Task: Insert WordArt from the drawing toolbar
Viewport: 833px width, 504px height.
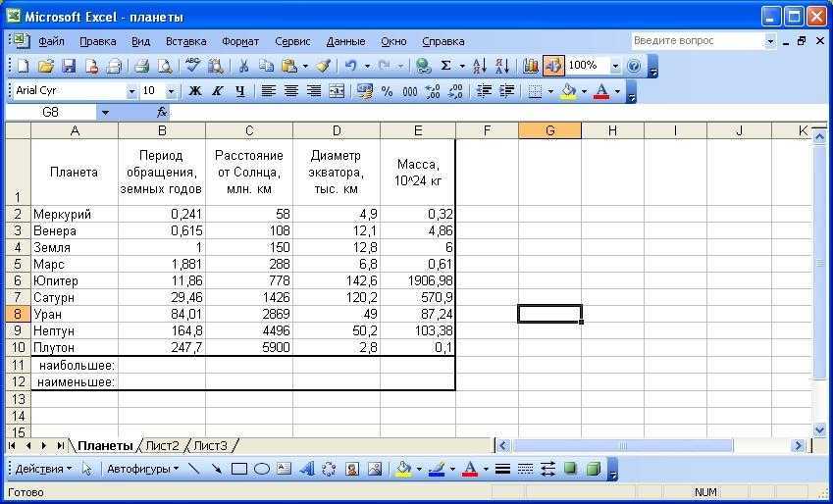Action: click(306, 469)
